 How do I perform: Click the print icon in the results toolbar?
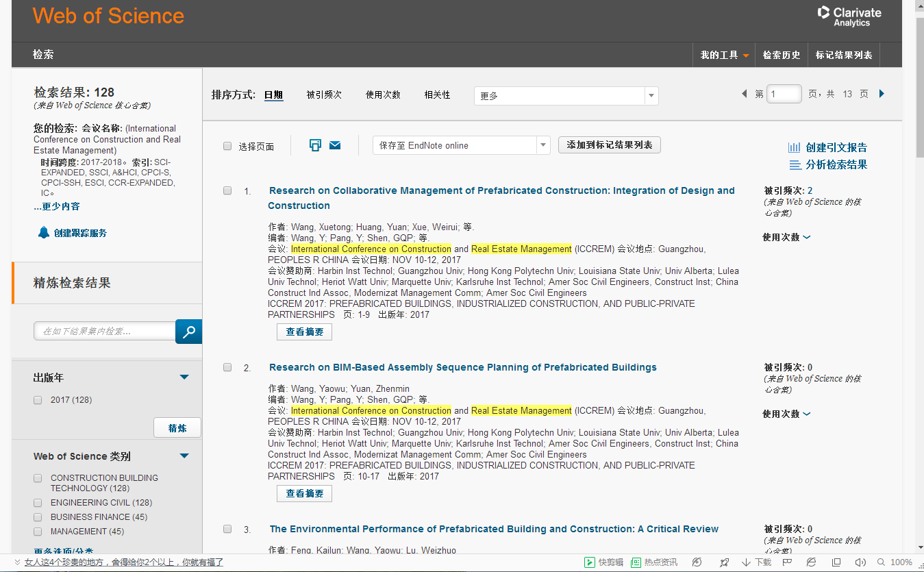point(315,145)
